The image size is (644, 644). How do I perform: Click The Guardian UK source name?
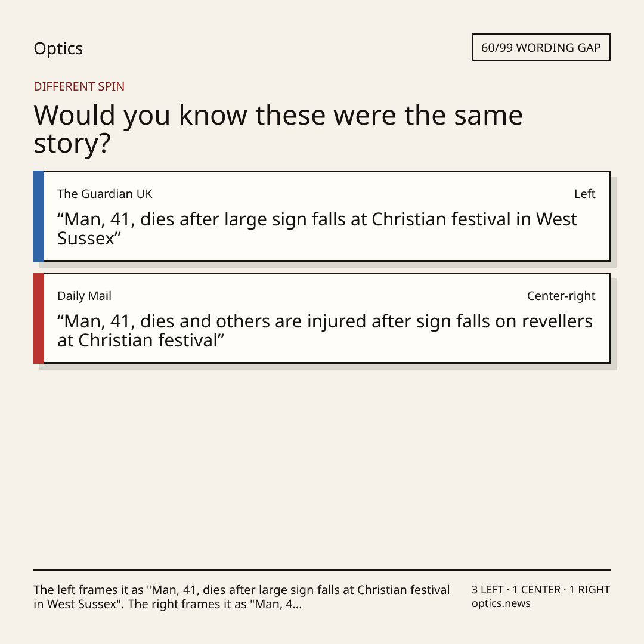[105, 194]
